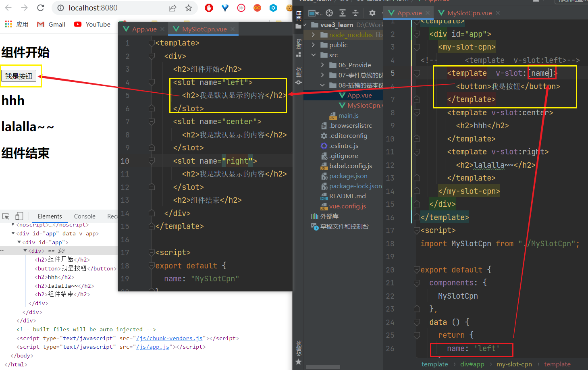Viewport: 588px width, 370px height.
Task: Open .browserslistrc file
Action: [346, 125]
